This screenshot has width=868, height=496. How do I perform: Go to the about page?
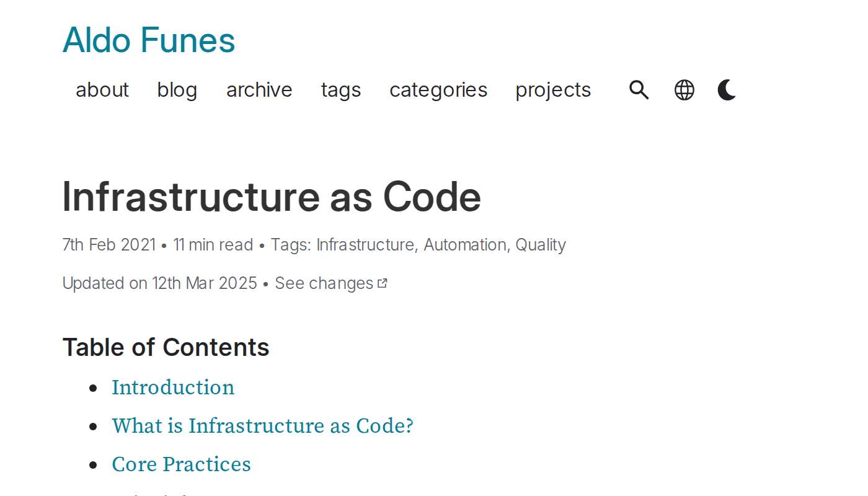point(102,91)
